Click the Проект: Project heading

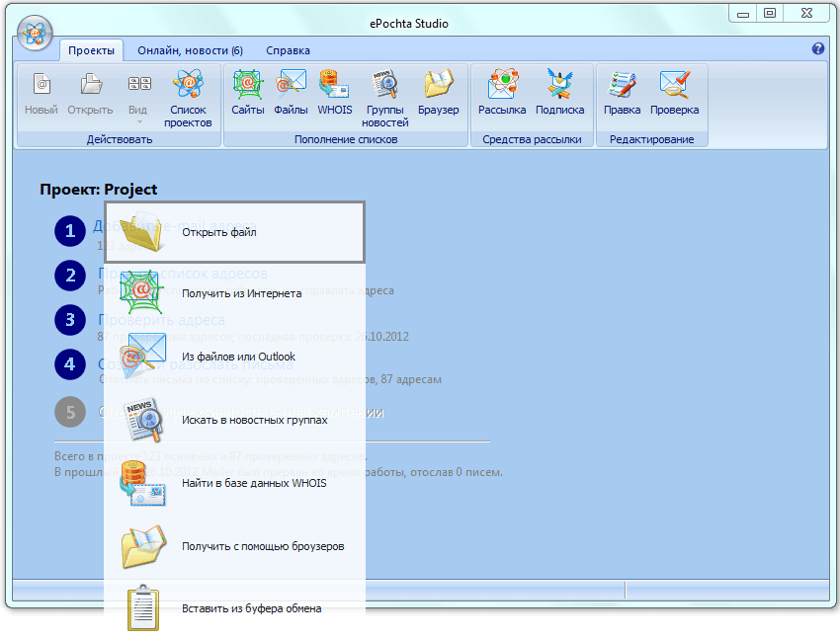[x=99, y=189]
